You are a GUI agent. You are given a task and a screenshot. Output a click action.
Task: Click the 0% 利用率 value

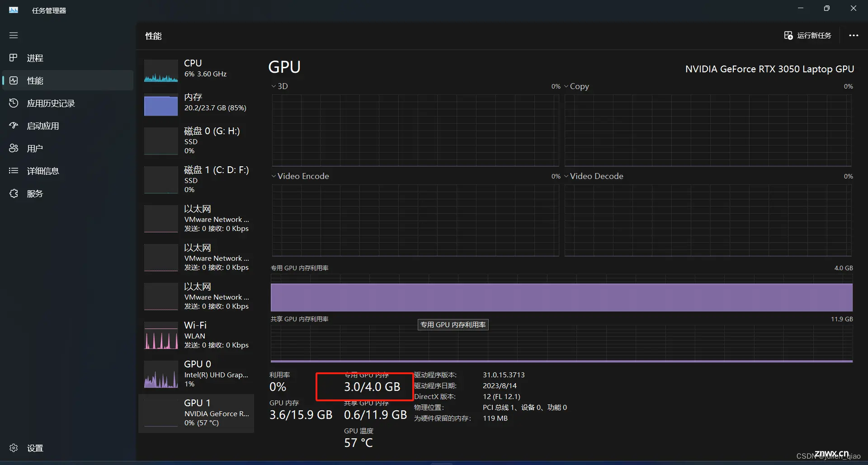tap(278, 387)
